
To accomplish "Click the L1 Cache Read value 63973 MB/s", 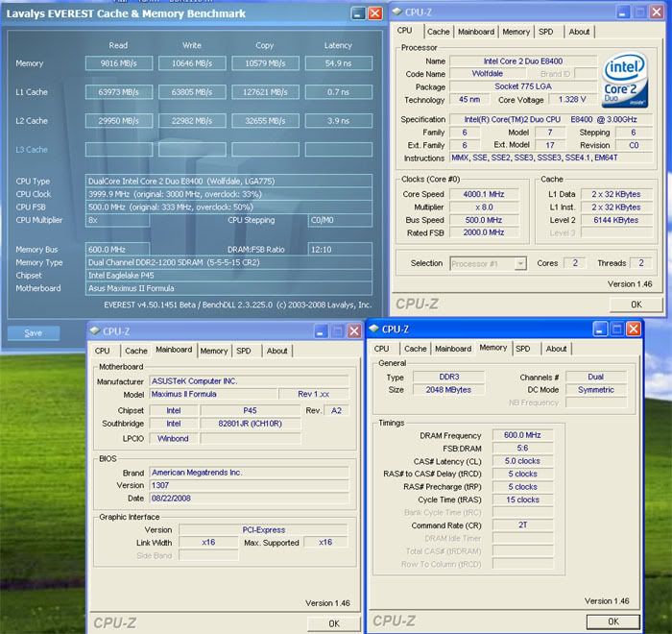I will pyautogui.click(x=119, y=92).
